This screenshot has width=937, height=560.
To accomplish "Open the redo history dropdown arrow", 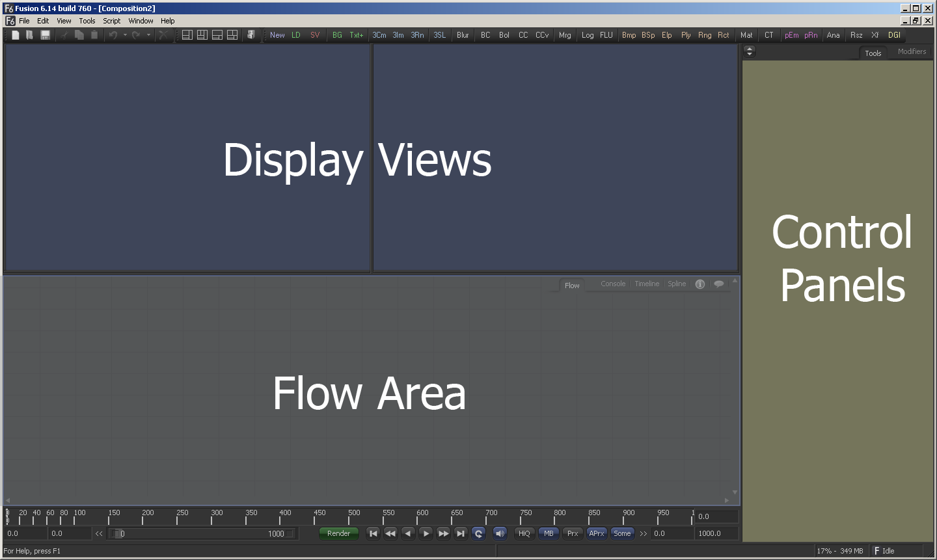I will click(x=148, y=35).
